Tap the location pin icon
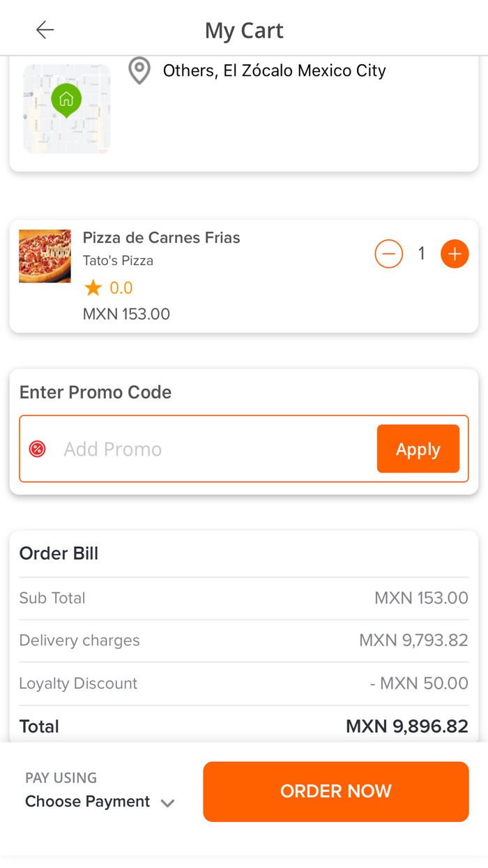The image size is (488, 868). (139, 72)
